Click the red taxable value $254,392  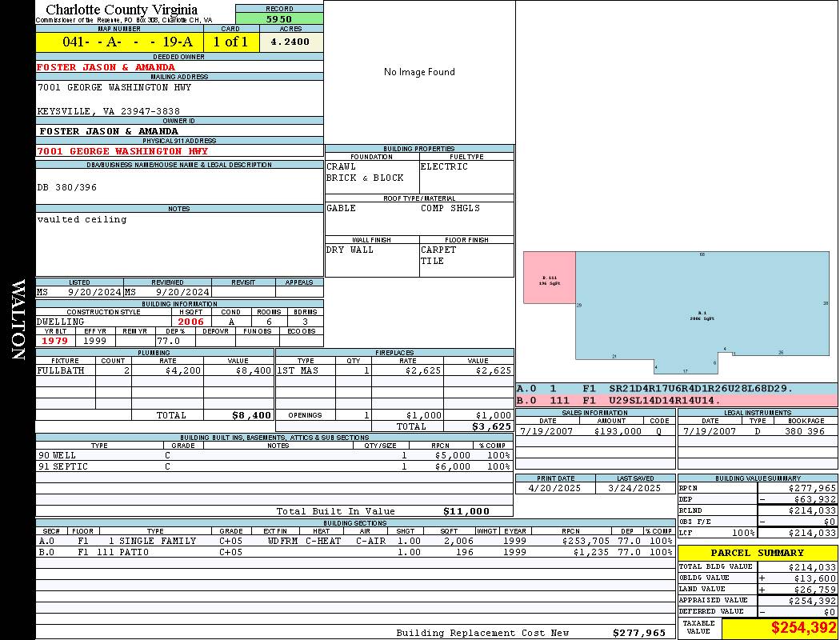[803, 628]
